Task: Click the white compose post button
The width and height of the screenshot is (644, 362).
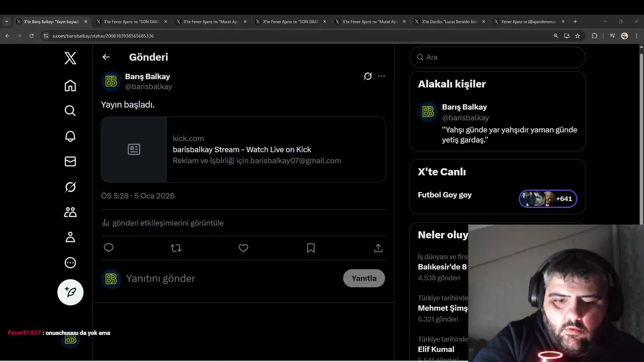Action: (x=70, y=292)
